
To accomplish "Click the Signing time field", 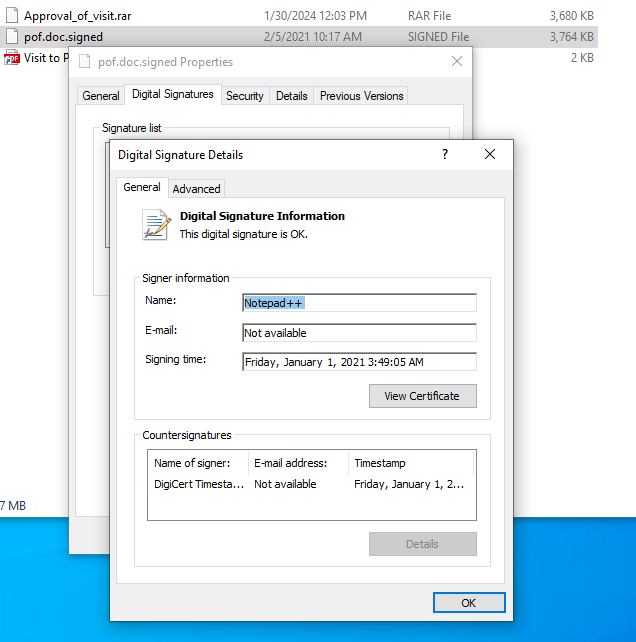I will 359,362.
